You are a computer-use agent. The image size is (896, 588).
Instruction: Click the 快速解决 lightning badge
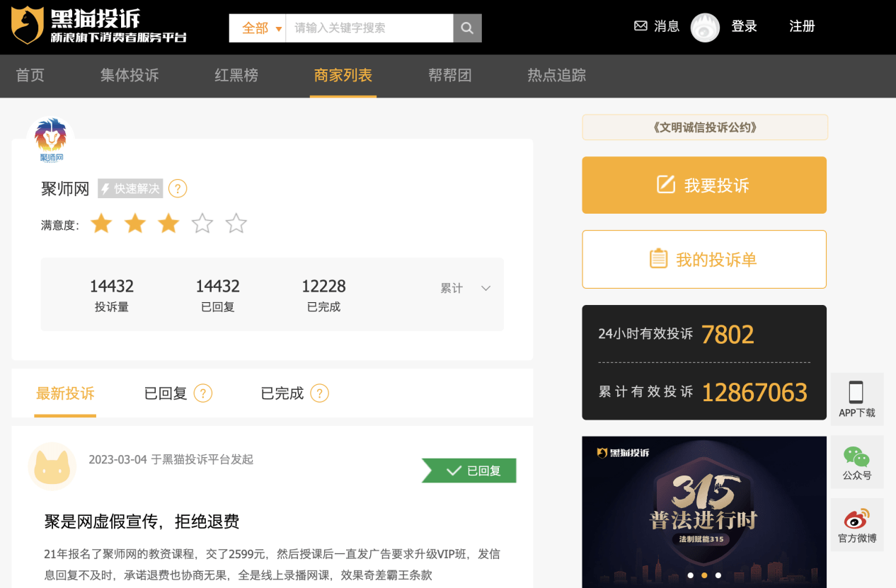[x=130, y=189]
